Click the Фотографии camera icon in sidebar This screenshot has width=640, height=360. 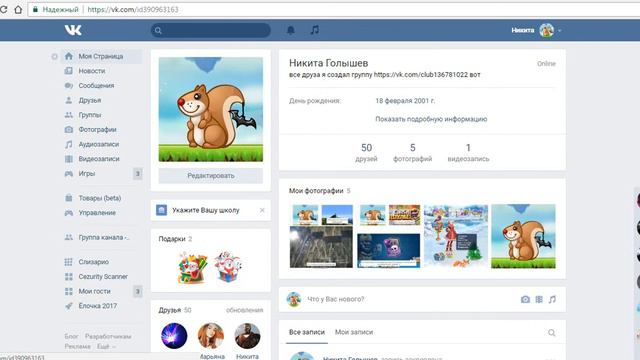pyautogui.click(x=69, y=130)
